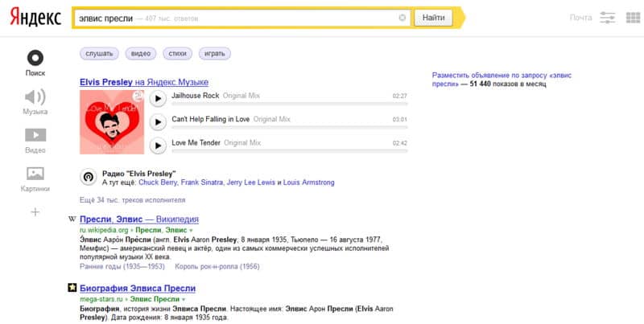The image size is (644, 324).
Task: Clear the search field text
Action: pyautogui.click(x=402, y=17)
